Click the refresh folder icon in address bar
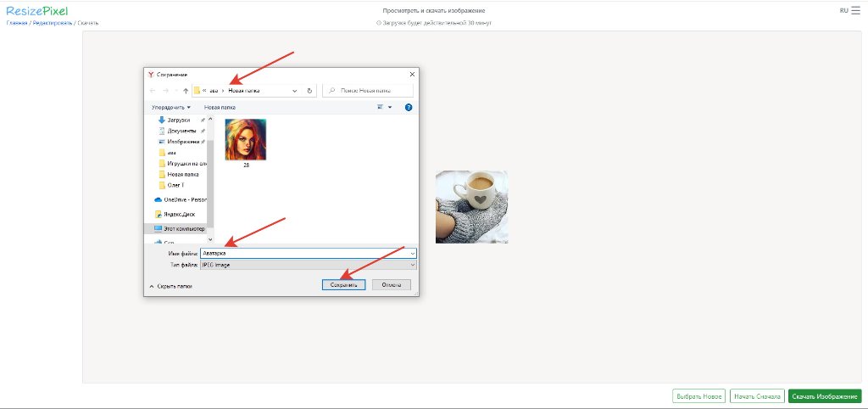Viewport: 868px width, 409px height. pos(309,91)
